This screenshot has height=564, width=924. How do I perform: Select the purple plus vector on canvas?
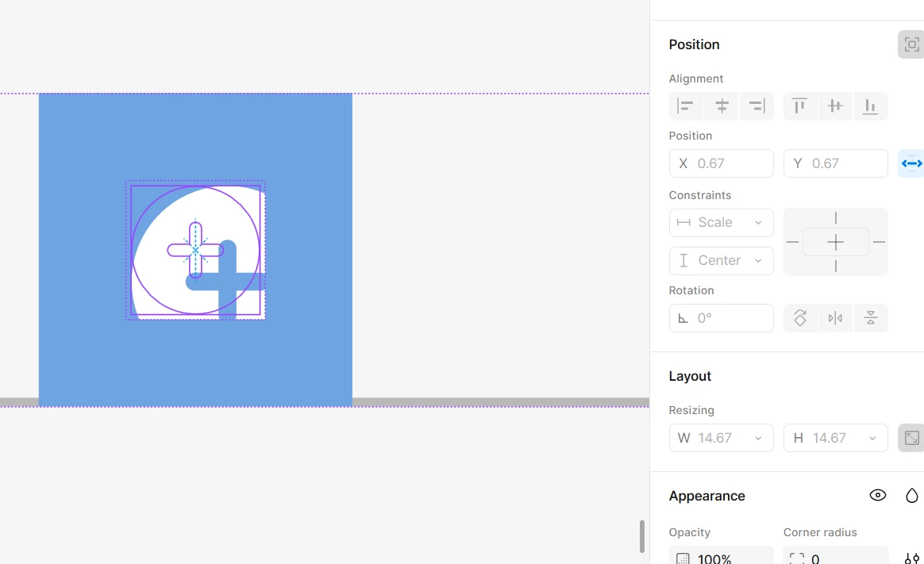click(x=195, y=250)
